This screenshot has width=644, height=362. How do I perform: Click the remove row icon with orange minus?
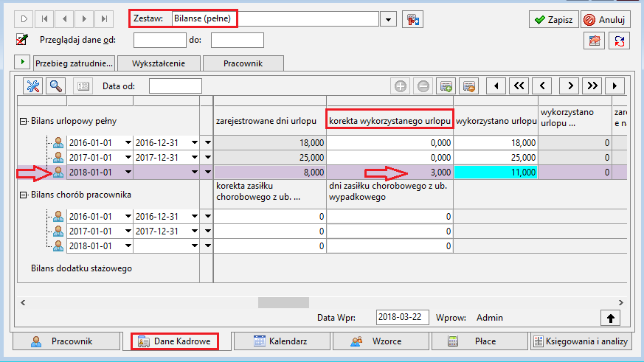click(468, 86)
